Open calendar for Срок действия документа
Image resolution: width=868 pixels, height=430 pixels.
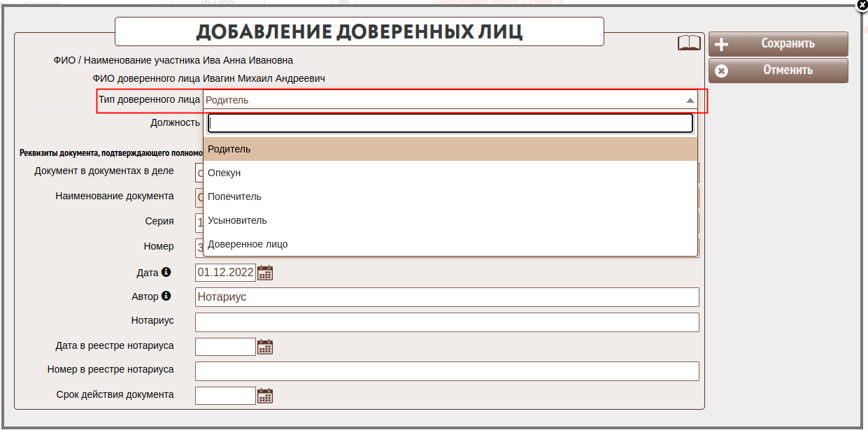point(265,396)
